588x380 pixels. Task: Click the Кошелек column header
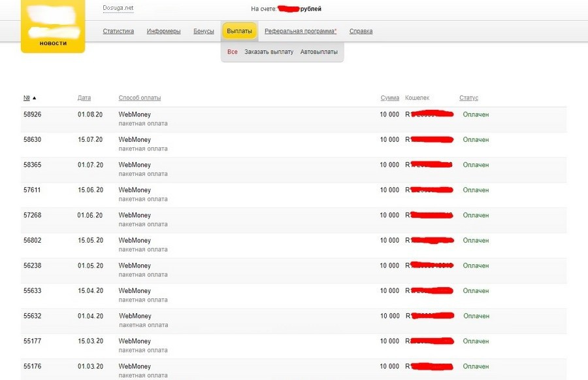coord(417,97)
